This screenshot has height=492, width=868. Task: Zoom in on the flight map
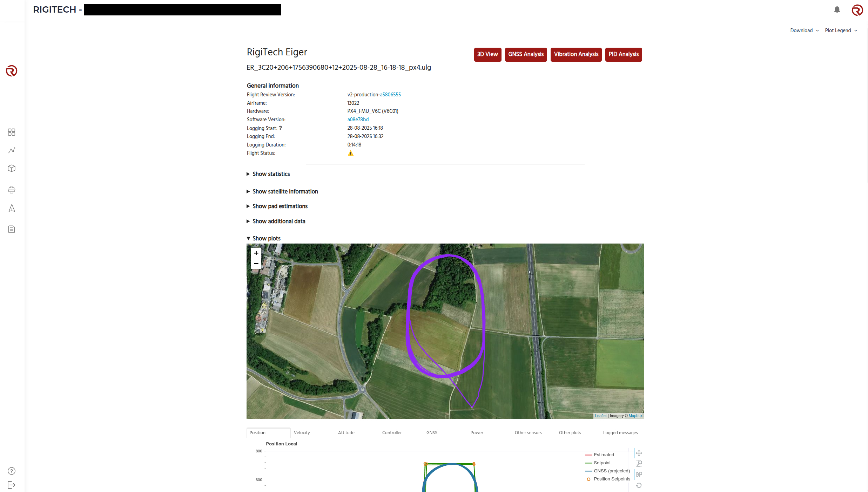256,253
